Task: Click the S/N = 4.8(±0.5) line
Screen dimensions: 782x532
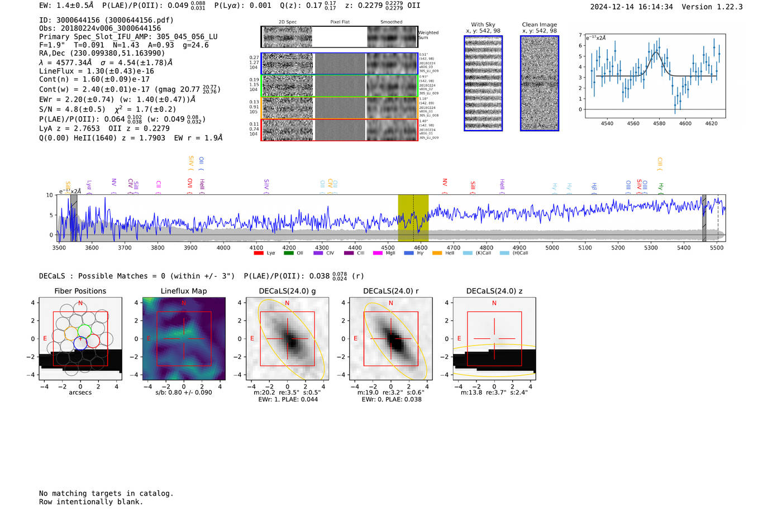Action: [x=108, y=109]
